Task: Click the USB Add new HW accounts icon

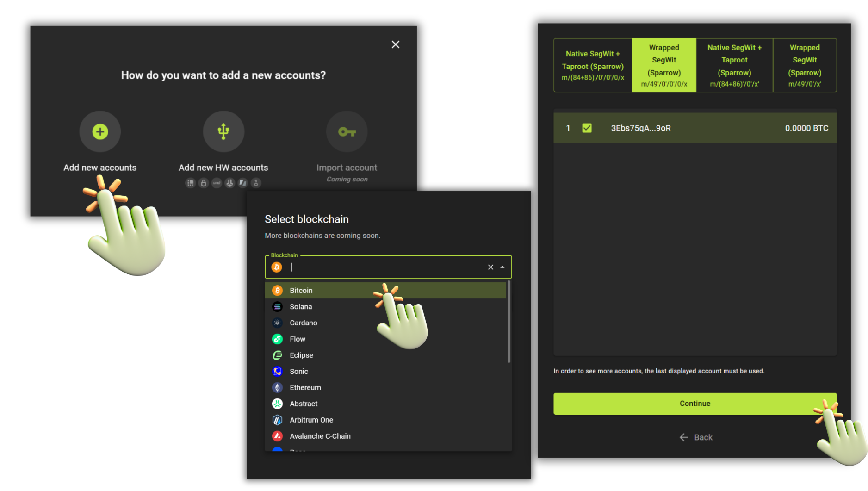Action: pos(223,131)
